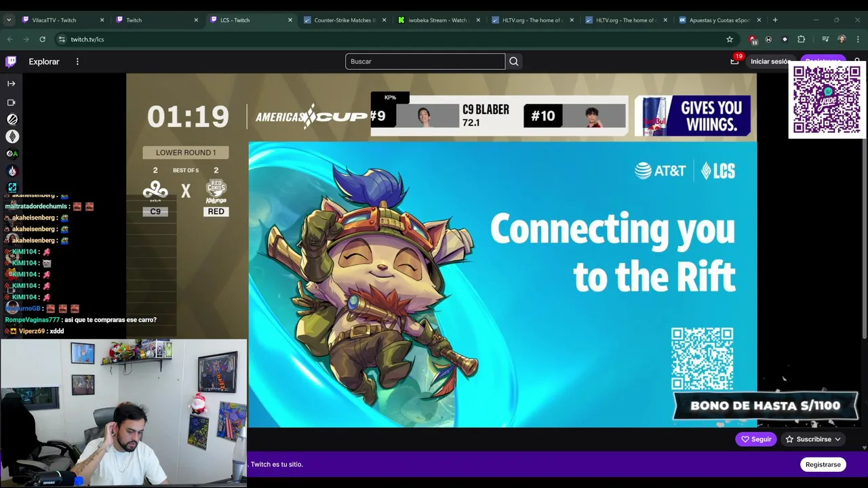
Task: Open the striped-circle channel avatar in sidebar
Action: (x=12, y=119)
